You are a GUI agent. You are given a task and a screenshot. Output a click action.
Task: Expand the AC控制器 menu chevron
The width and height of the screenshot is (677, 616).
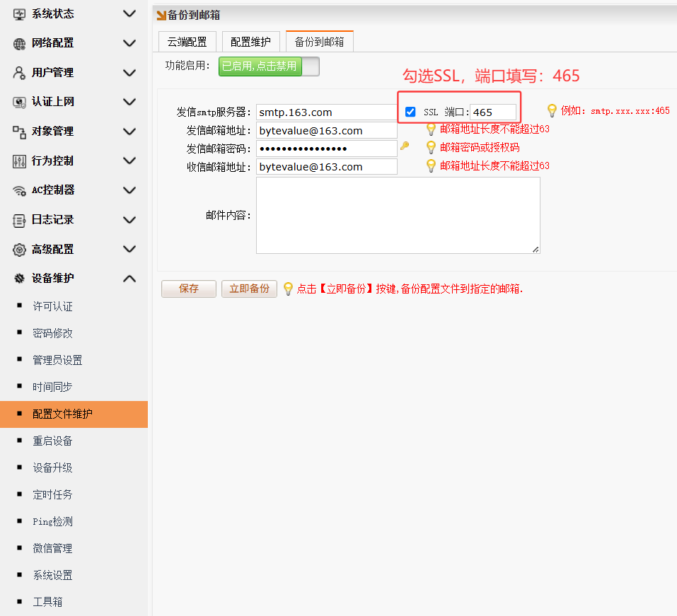click(129, 190)
